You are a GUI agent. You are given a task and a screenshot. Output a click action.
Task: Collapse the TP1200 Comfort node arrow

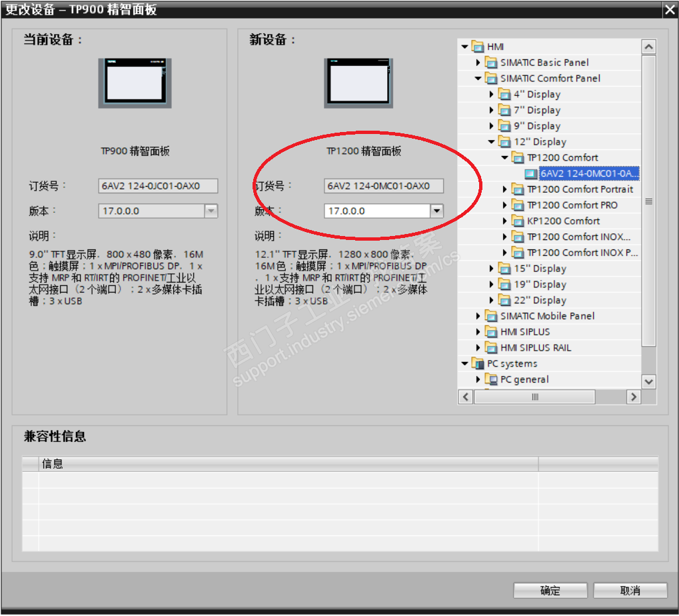505,158
